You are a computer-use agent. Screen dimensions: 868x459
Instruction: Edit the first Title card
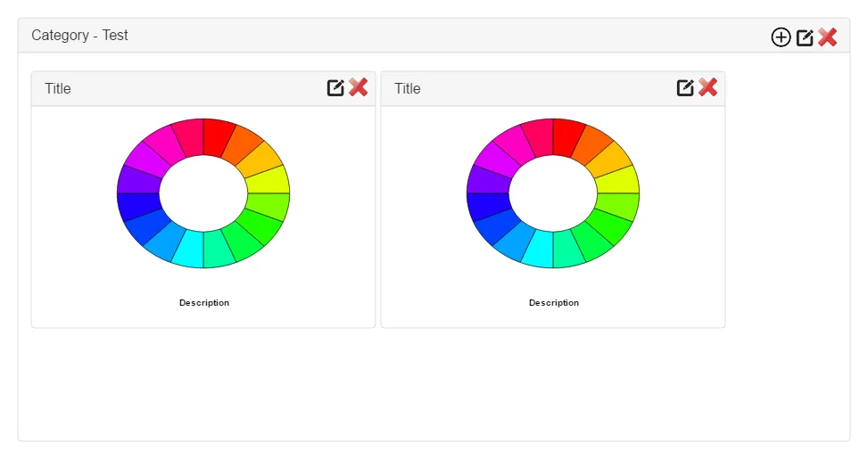pos(335,87)
